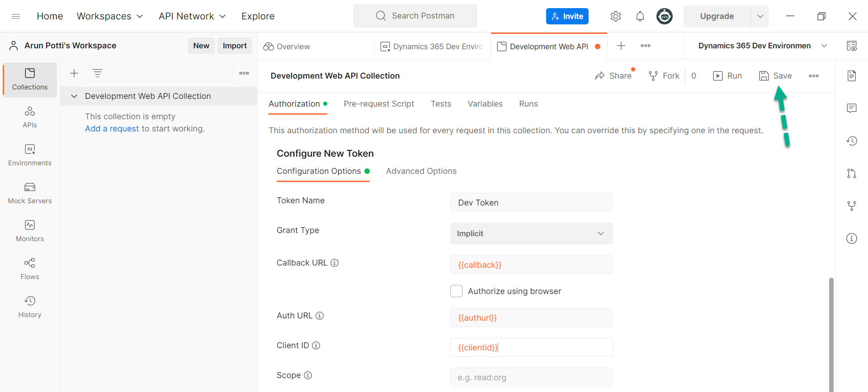Click the Scope input field
868x392 pixels.
click(531, 377)
